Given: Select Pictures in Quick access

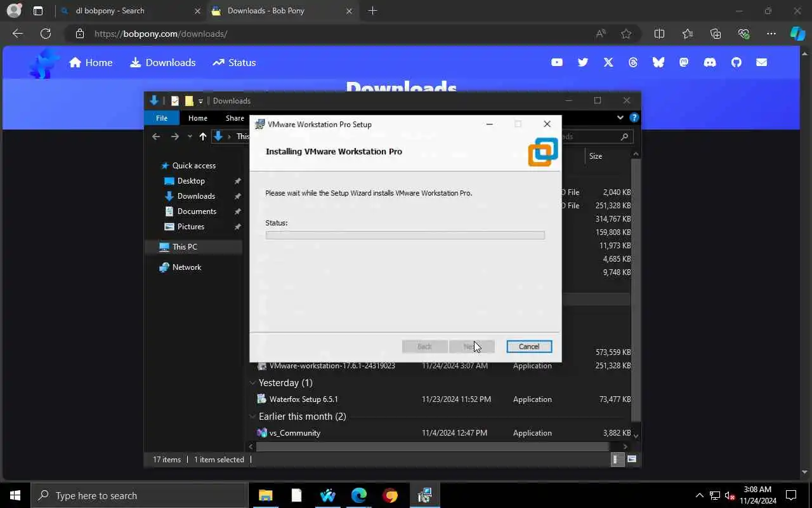Looking at the screenshot, I should click(x=191, y=227).
